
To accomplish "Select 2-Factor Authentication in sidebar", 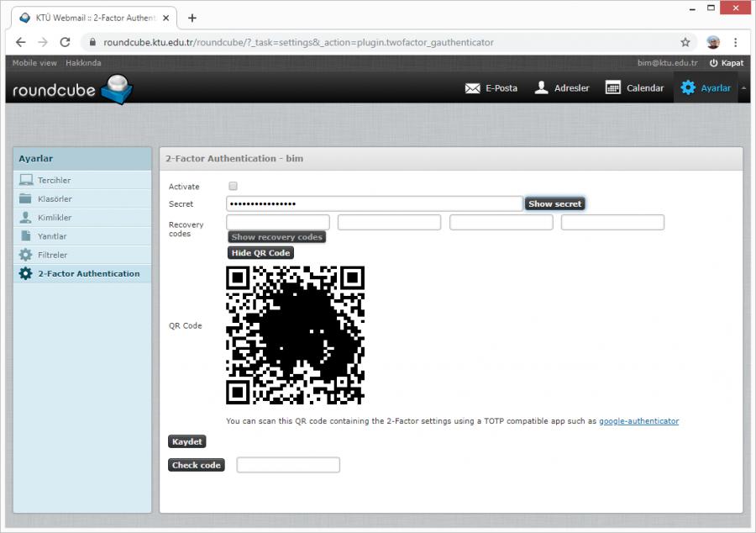I will pos(82,273).
